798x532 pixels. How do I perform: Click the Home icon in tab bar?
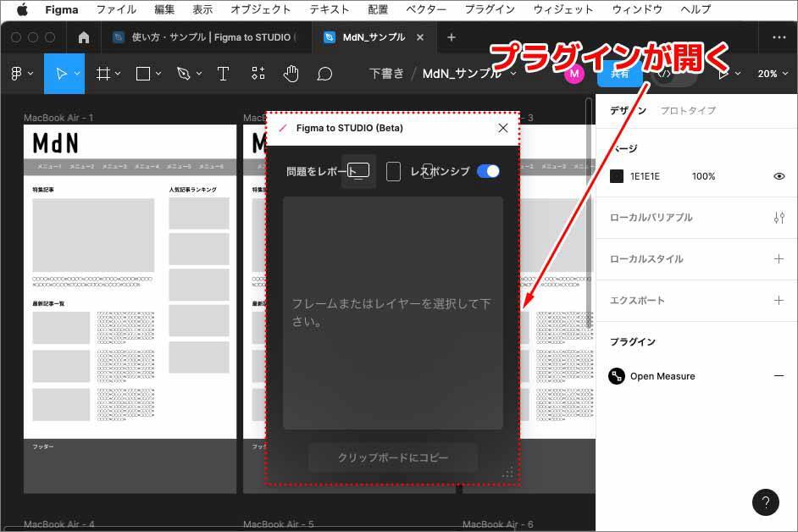click(83, 37)
